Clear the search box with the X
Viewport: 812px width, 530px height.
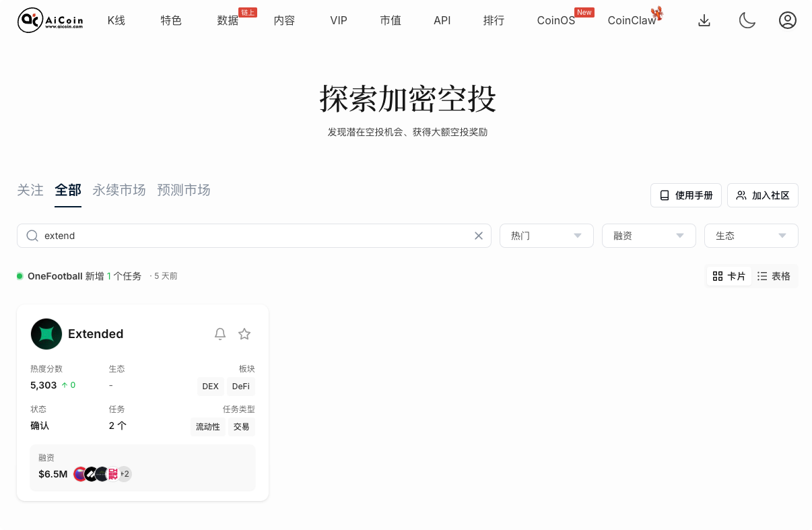479,236
